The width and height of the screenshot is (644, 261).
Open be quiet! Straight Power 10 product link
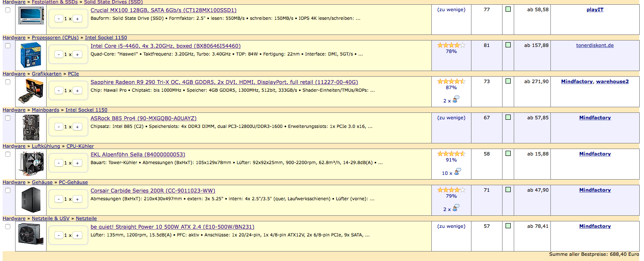point(173,227)
